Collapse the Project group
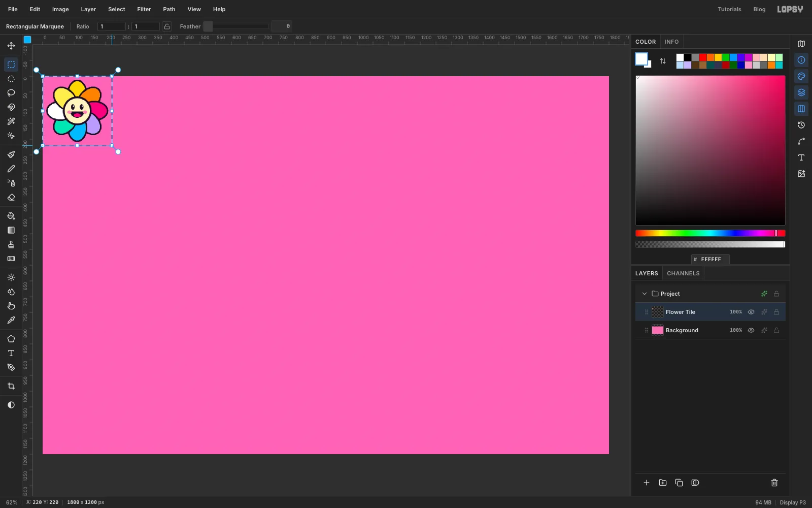Screen dimensions: 812x508 645,294
